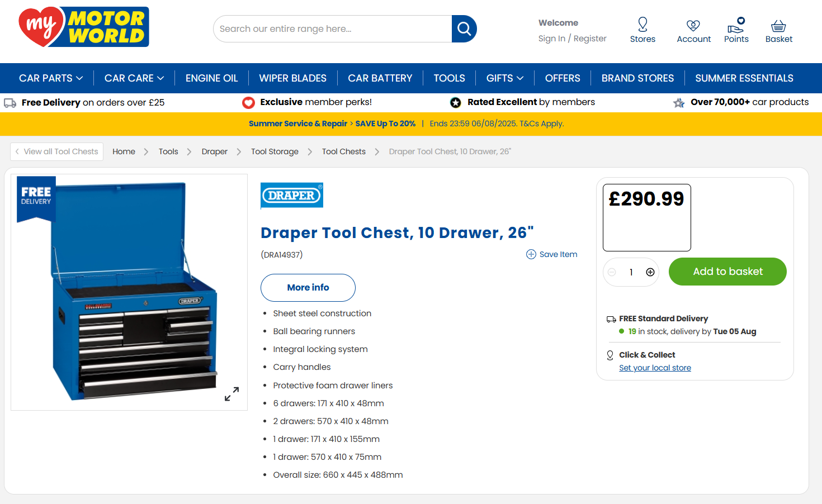Decrease quantity with the minus button
This screenshot has width=822, height=504.
612,272
